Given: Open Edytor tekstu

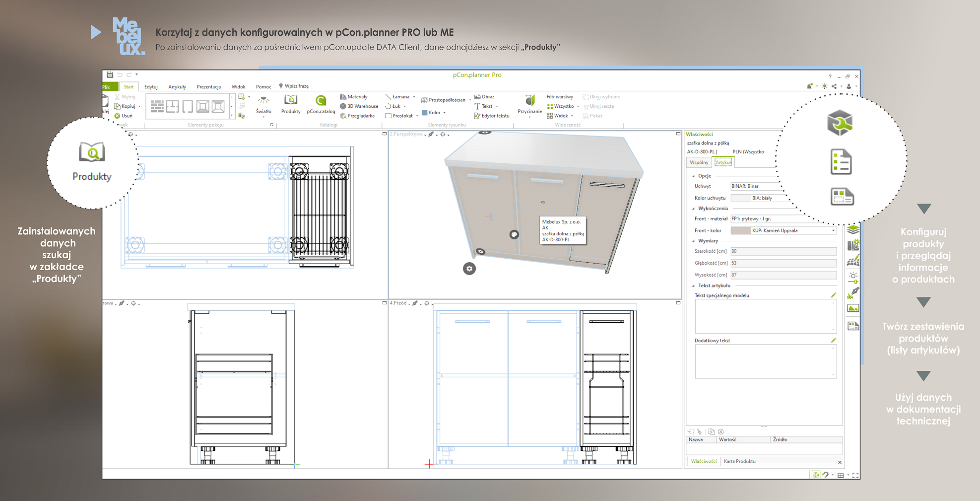Looking at the screenshot, I should point(492,116).
